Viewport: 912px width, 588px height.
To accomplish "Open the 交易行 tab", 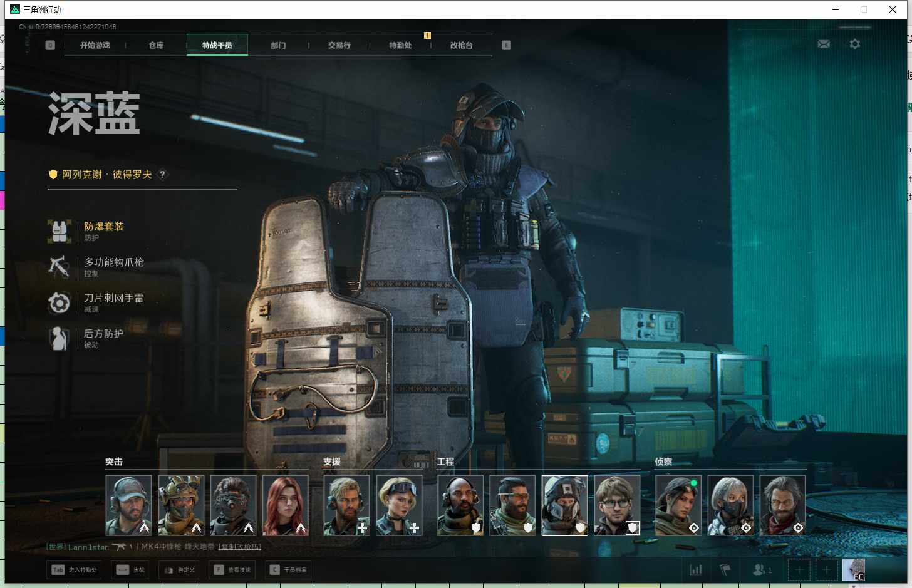I will pos(339,45).
